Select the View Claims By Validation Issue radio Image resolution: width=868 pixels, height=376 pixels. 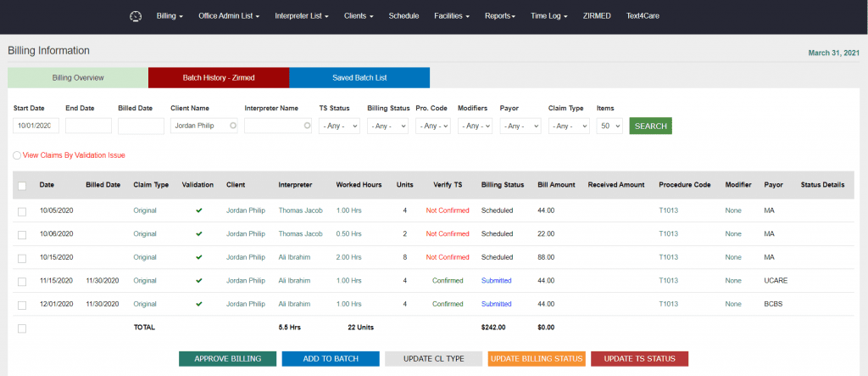(x=17, y=155)
